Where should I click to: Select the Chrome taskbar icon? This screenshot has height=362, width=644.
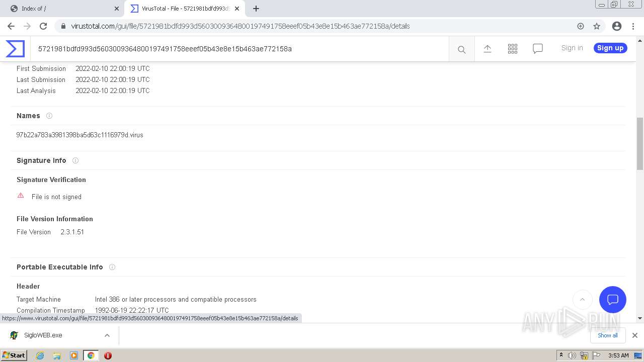[x=91, y=355]
